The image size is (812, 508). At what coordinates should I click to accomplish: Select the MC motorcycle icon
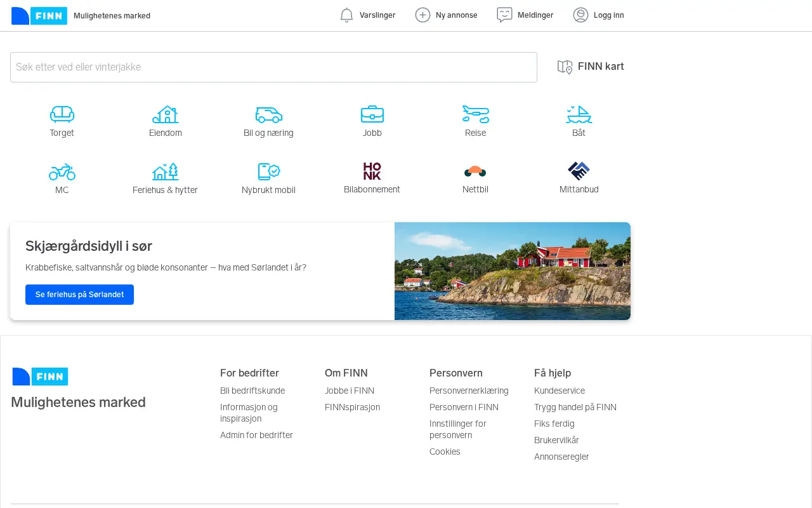(x=62, y=171)
